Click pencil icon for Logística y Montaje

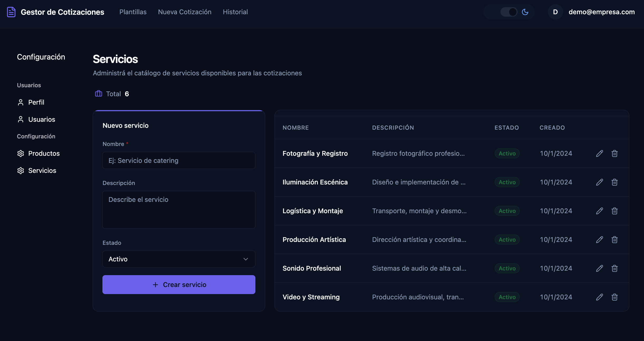coord(600,211)
